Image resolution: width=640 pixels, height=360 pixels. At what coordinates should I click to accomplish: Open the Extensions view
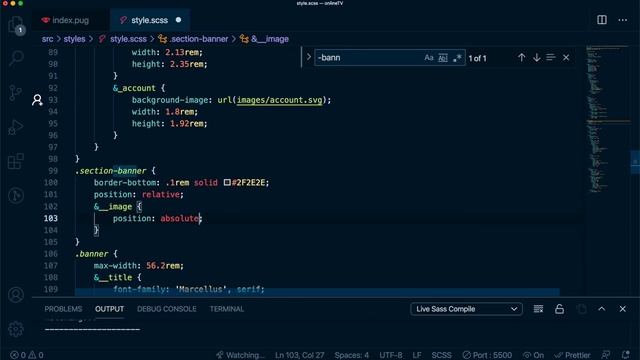point(16,161)
